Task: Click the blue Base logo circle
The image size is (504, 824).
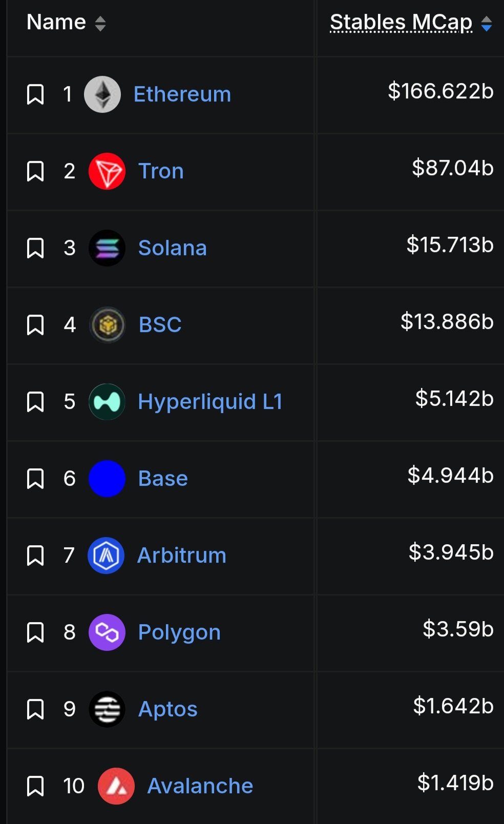Action: (x=107, y=479)
